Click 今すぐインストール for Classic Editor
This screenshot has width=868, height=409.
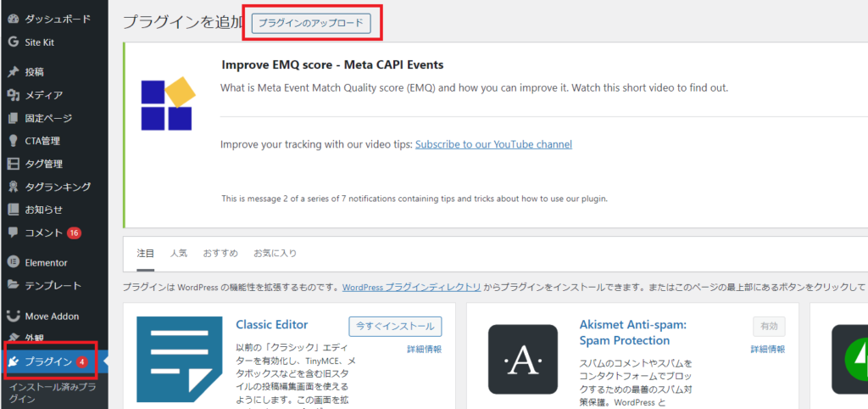click(x=395, y=327)
